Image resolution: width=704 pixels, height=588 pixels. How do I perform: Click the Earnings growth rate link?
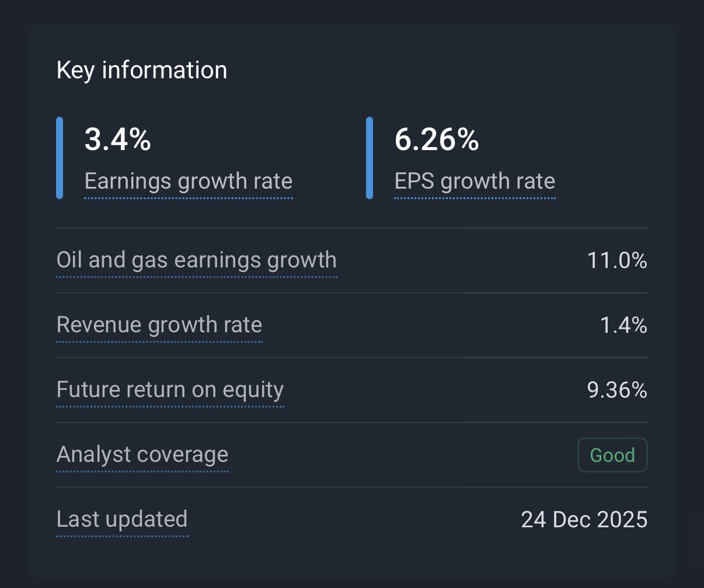(188, 182)
